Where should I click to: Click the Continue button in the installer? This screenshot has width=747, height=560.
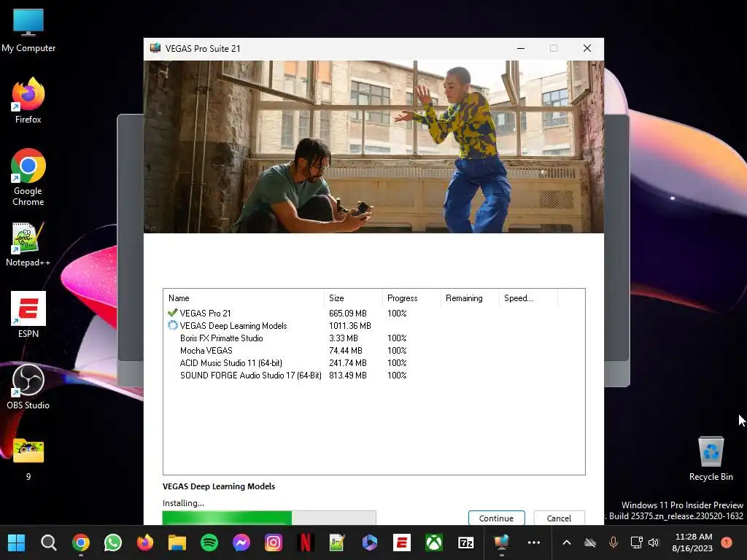(x=496, y=518)
